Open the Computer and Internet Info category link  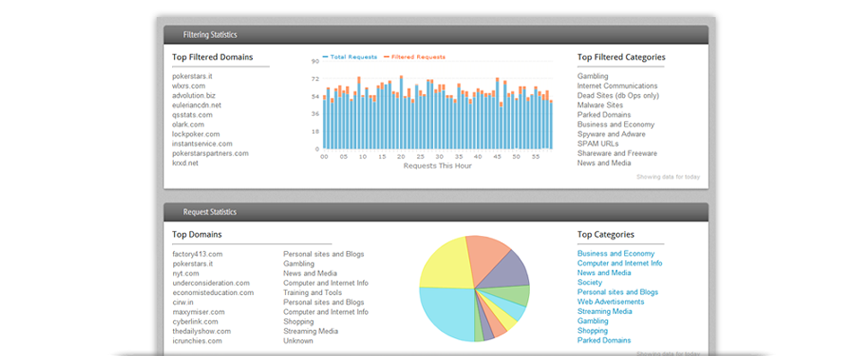[x=620, y=263]
